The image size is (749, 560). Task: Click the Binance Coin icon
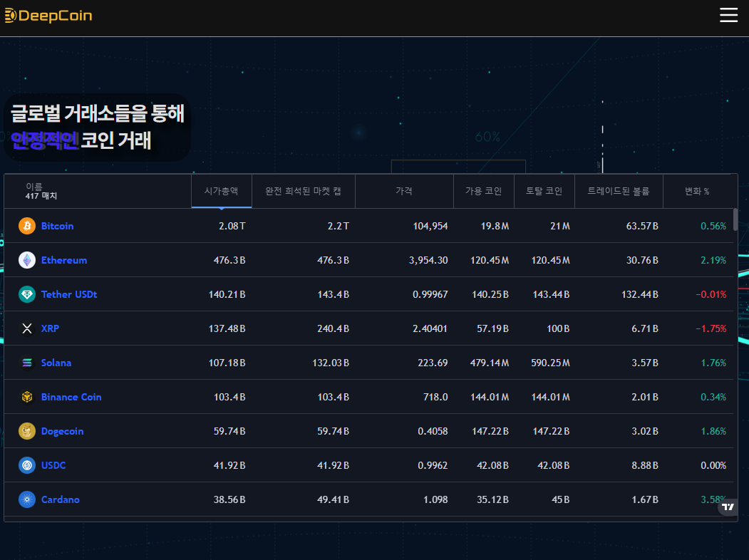[x=27, y=397]
